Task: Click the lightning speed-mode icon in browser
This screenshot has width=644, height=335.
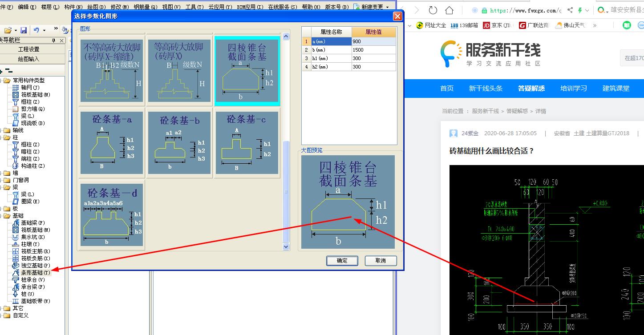Action: click(580, 10)
